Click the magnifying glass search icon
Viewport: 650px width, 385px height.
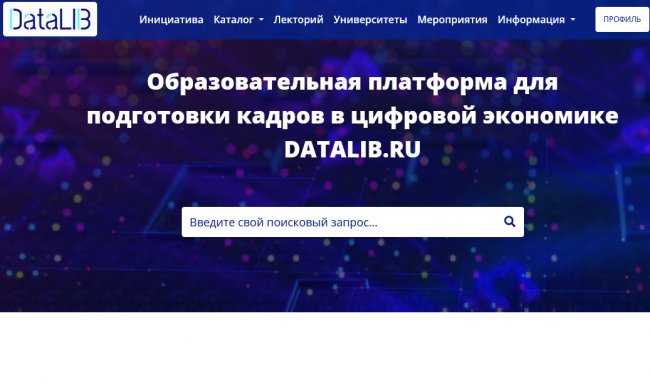click(509, 222)
